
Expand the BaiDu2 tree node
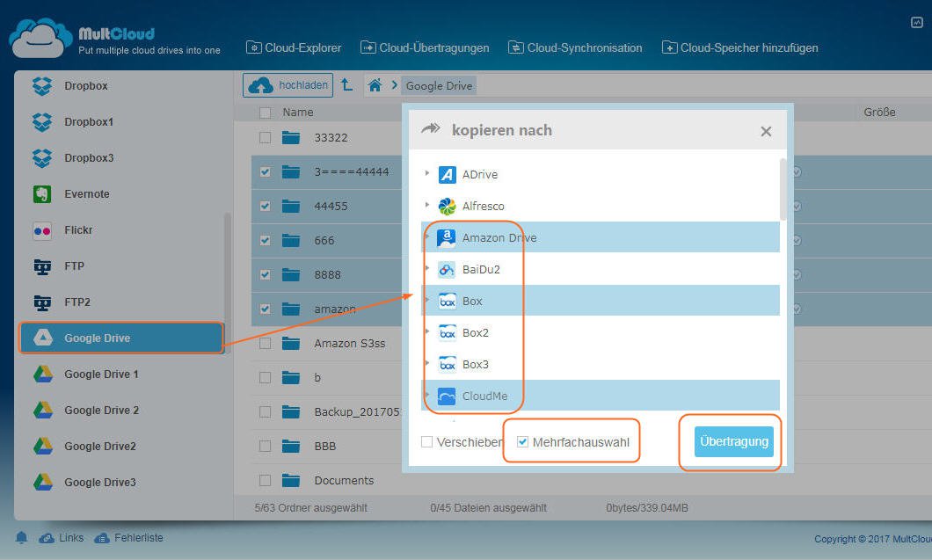pos(426,269)
